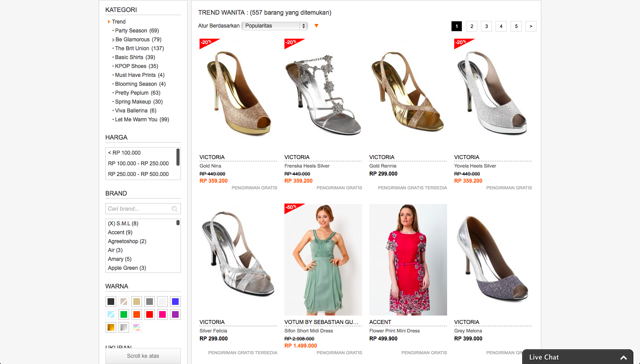Click the Grey Melona product name
This screenshot has height=364, width=640.
click(468, 331)
